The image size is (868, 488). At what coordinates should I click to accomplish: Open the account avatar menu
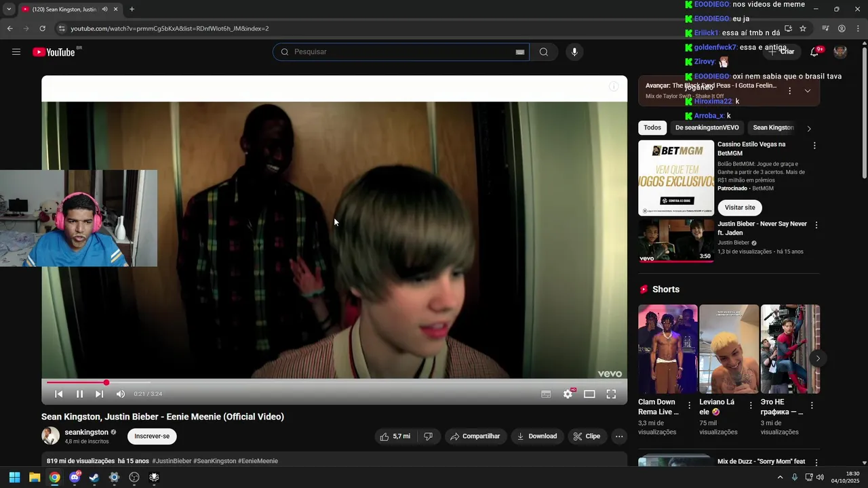pyautogui.click(x=840, y=52)
